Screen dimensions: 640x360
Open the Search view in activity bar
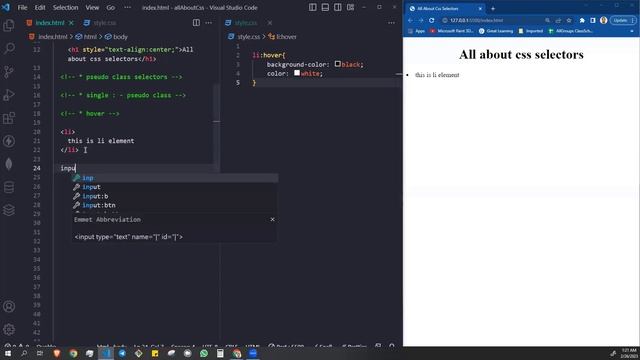click(x=9, y=49)
